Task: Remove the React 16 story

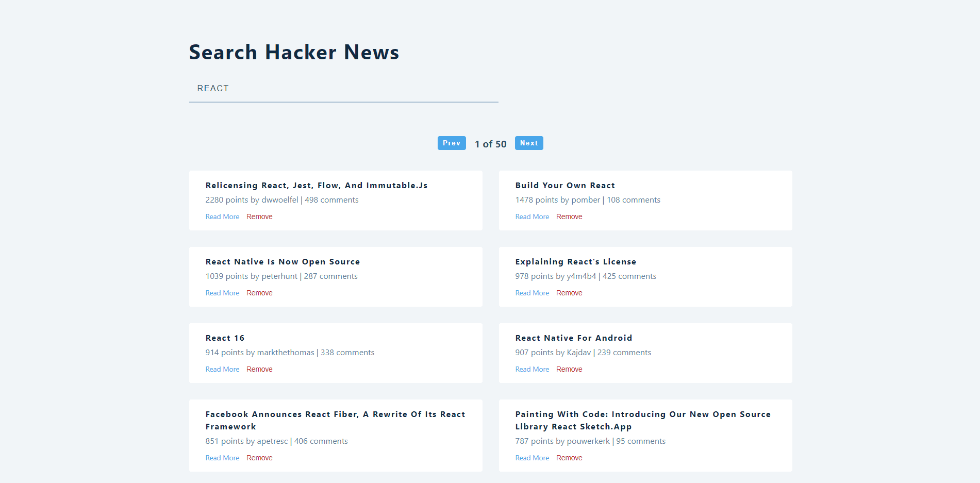Action: 259,370
